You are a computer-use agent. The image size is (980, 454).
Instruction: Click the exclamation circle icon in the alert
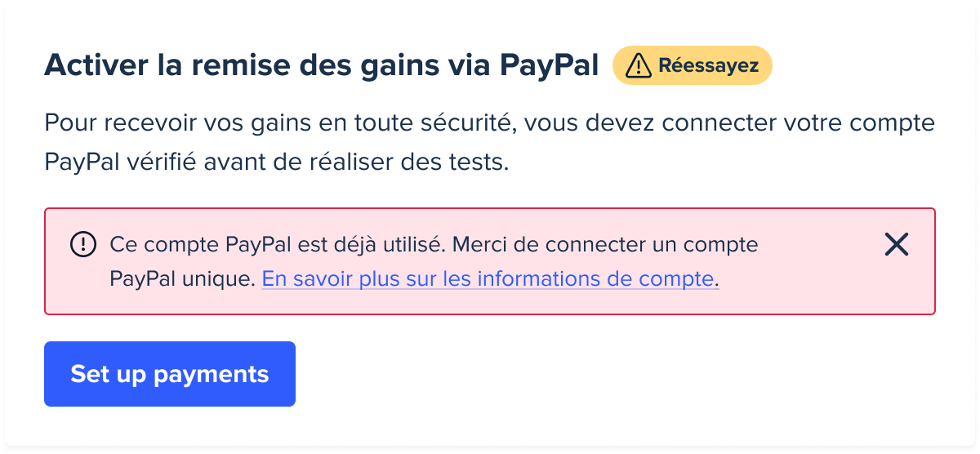tap(83, 244)
